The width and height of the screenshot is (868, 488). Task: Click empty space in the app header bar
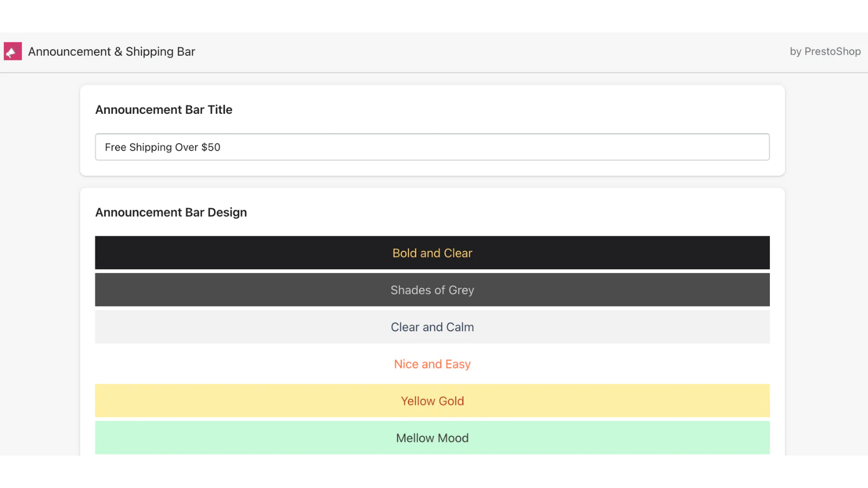[x=488, y=52]
